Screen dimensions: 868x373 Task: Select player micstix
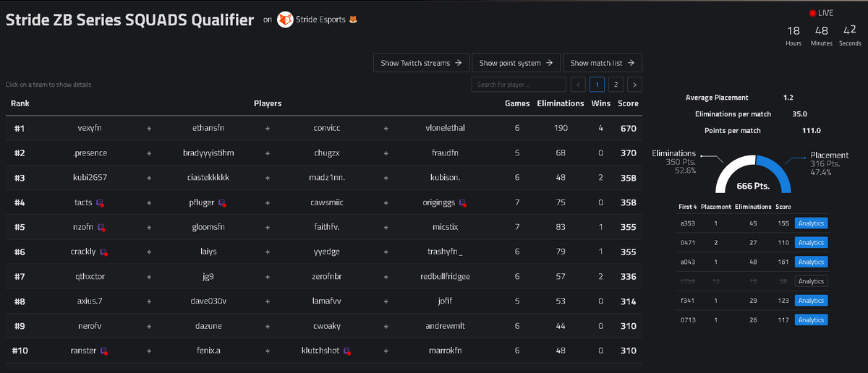446,227
